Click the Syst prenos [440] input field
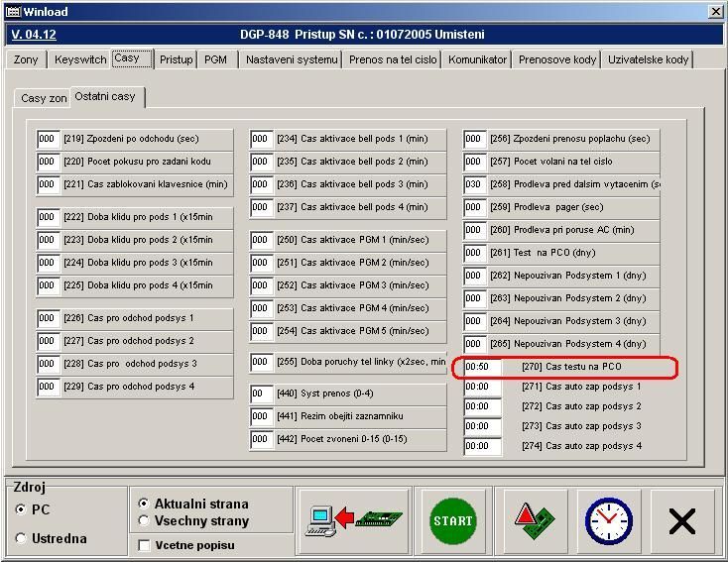The height and width of the screenshot is (562, 728). coord(261,393)
